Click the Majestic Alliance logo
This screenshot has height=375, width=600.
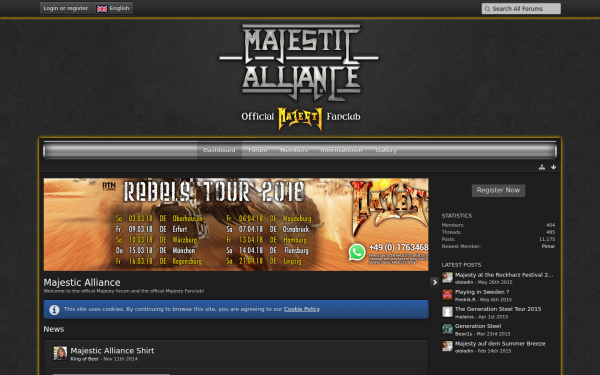[299, 62]
